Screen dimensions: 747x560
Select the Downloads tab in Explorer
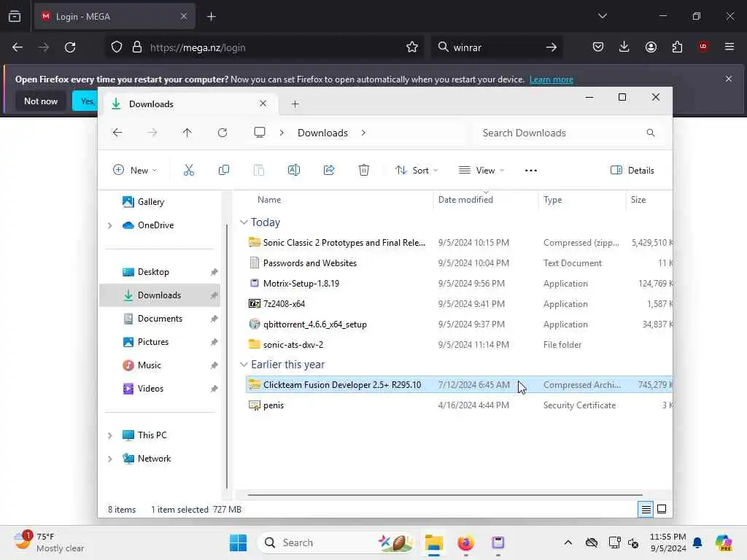pos(189,104)
